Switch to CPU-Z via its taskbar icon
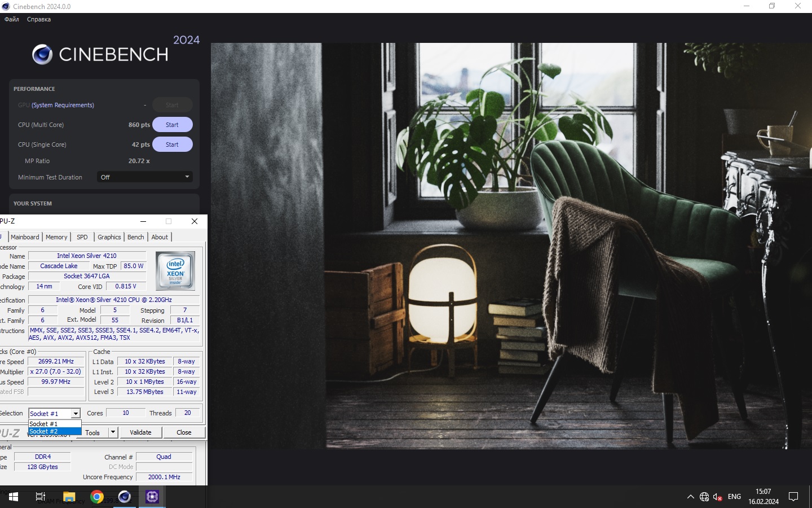The width and height of the screenshot is (812, 508). (x=152, y=497)
